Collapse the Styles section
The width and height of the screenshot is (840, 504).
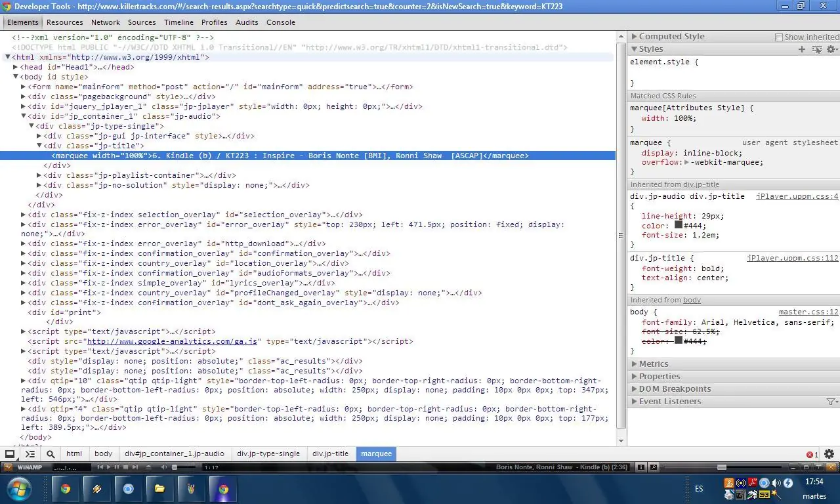(635, 49)
